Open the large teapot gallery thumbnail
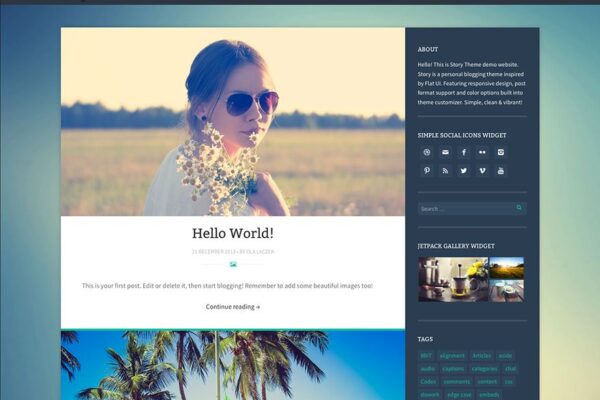The image size is (600, 400). click(x=453, y=279)
